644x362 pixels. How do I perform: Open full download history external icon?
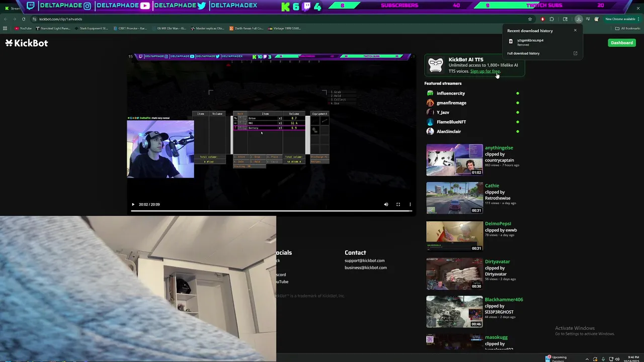click(x=575, y=53)
